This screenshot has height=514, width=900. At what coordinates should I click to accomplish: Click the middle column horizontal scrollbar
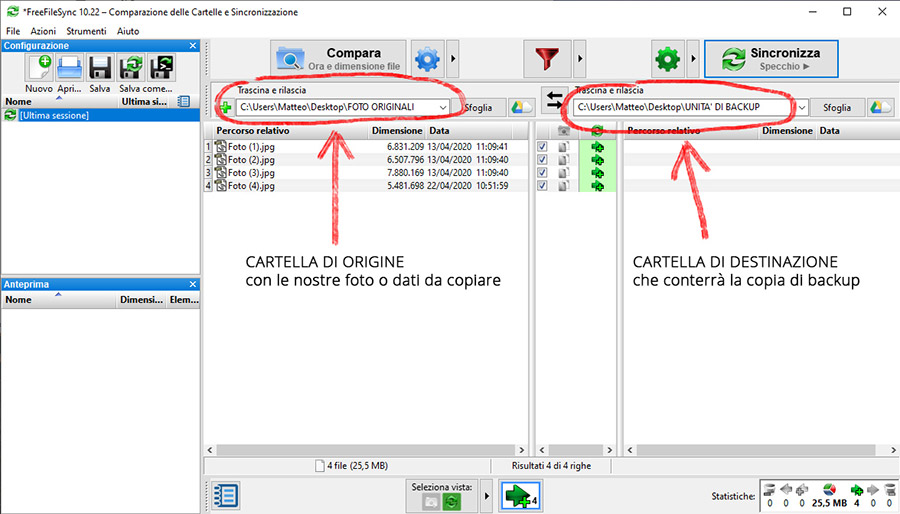pyautogui.click(x=575, y=450)
